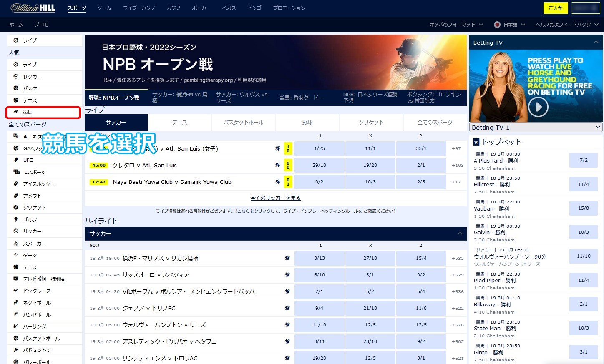Open ヘルプおよフィードバック dropdown
This screenshot has width=604, height=364.
[567, 25]
